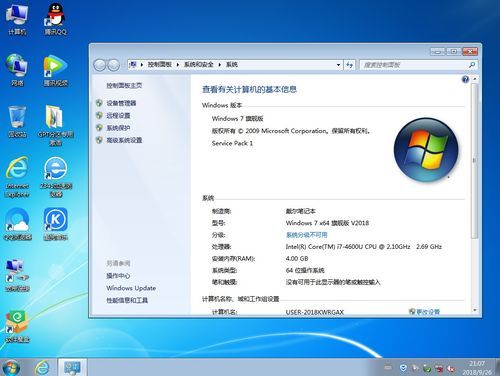
Task: Open the 计算机 desktop icon
Action: [x=17, y=19]
